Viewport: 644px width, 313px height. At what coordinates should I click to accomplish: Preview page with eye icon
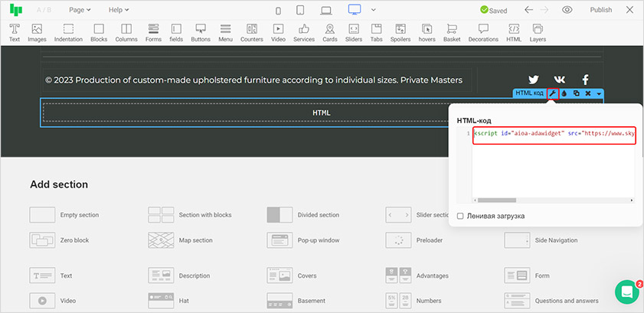pos(567,10)
